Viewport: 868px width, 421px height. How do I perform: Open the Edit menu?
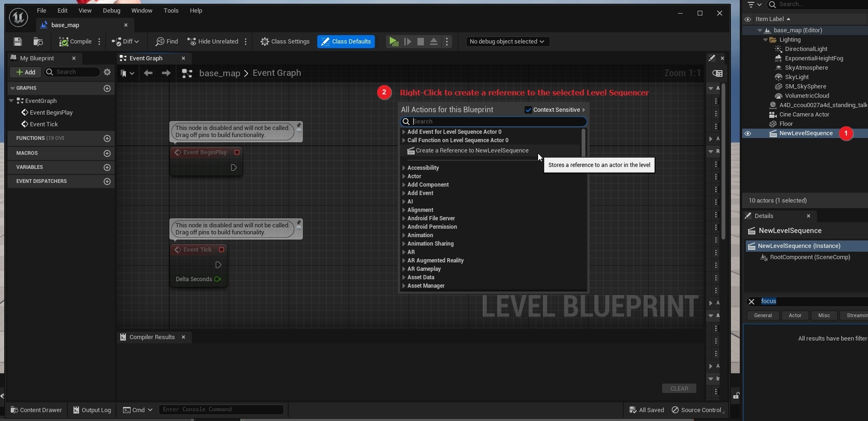pos(63,10)
